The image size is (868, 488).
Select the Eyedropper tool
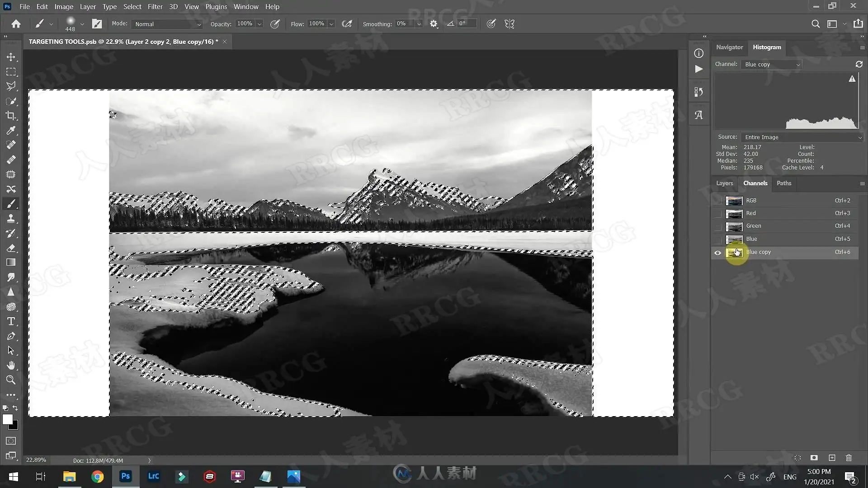coord(11,131)
